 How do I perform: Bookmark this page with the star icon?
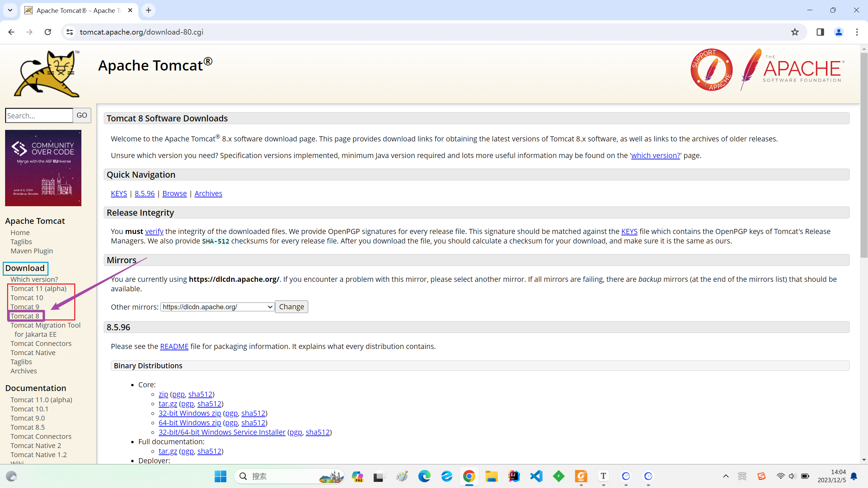(795, 32)
